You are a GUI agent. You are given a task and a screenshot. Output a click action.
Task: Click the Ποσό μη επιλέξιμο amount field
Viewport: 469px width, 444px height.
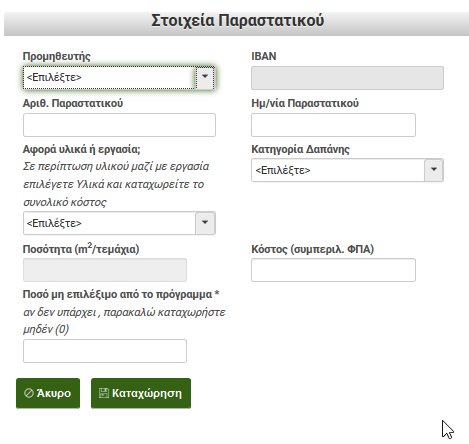coord(105,351)
